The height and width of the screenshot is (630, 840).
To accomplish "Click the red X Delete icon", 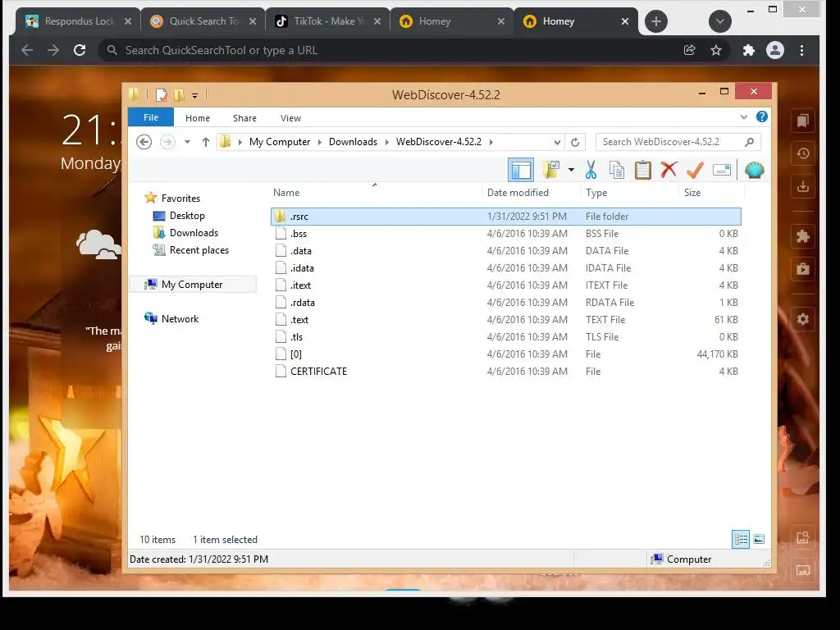I will [x=669, y=171].
